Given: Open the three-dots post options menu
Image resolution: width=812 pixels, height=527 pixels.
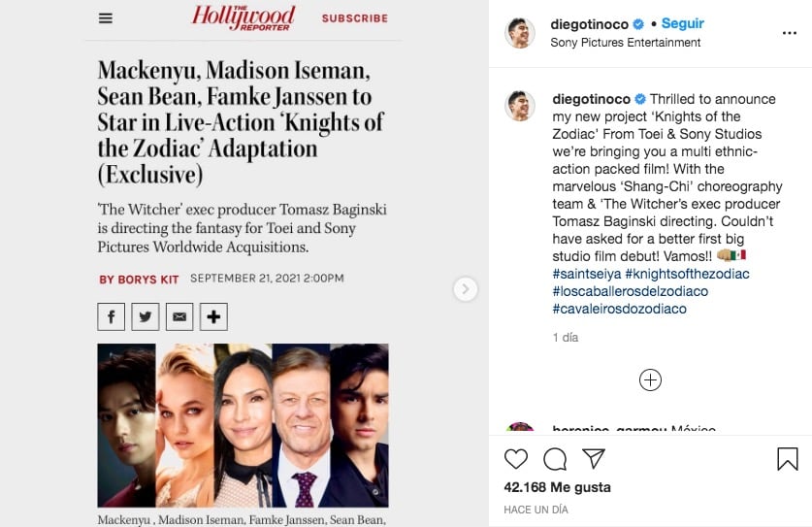Looking at the screenshot, I should (x=790, y=33).
